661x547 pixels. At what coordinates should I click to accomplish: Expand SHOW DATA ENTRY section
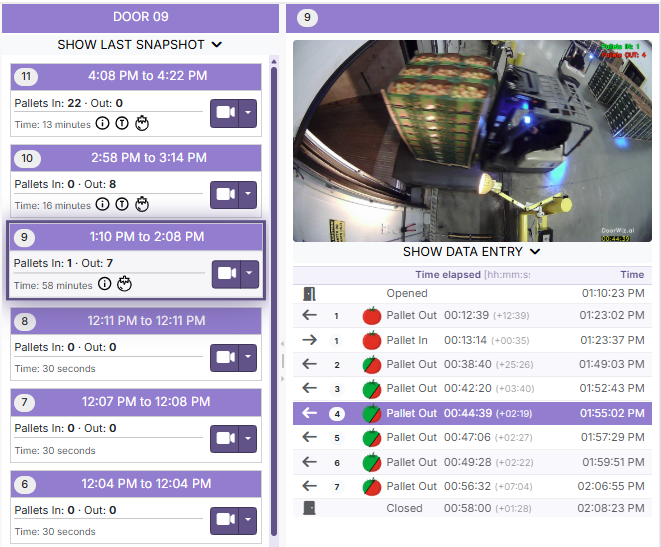pyautogui.click(x=472, y=252)
